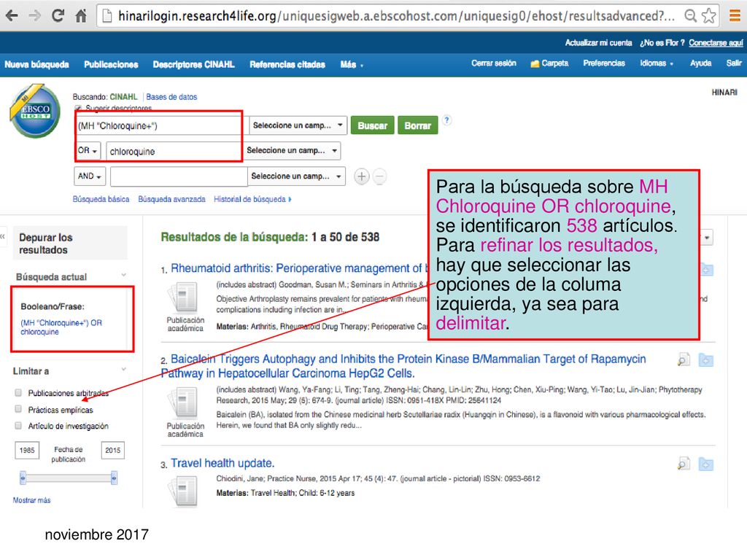The image size is (747, 560).
Task: Add a search row with plus icon
Action: tap(362, 176)
